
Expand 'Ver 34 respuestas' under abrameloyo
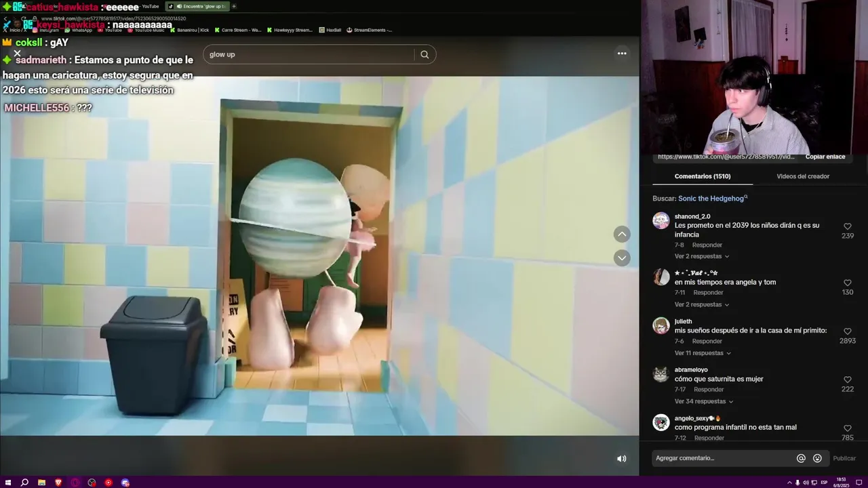704,401
